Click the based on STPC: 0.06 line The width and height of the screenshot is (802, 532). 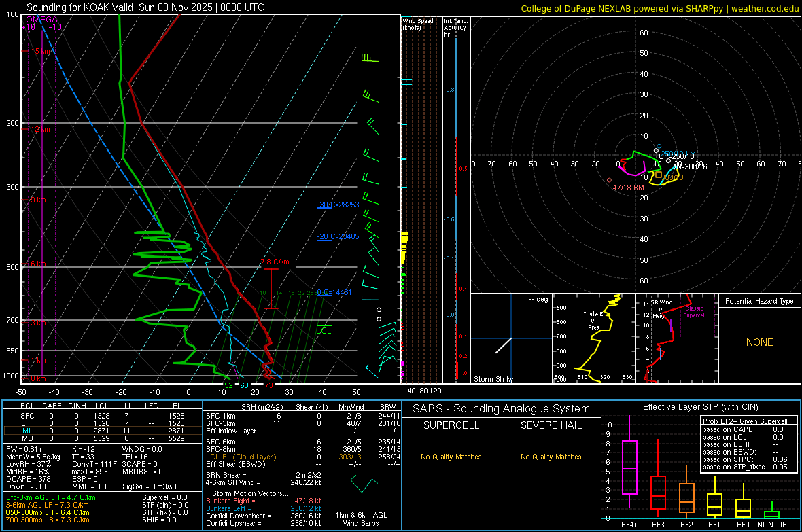745,459
